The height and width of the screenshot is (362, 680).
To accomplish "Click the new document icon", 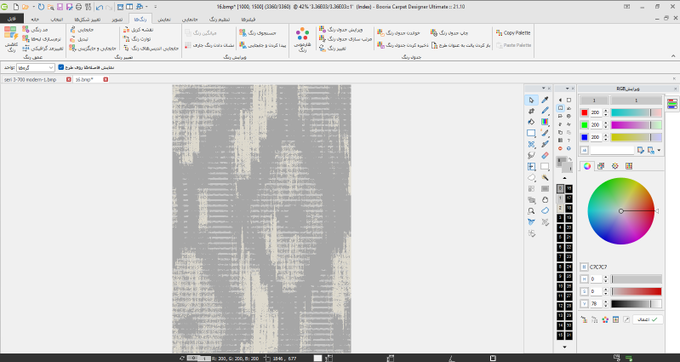I will [x=16, y=7].
